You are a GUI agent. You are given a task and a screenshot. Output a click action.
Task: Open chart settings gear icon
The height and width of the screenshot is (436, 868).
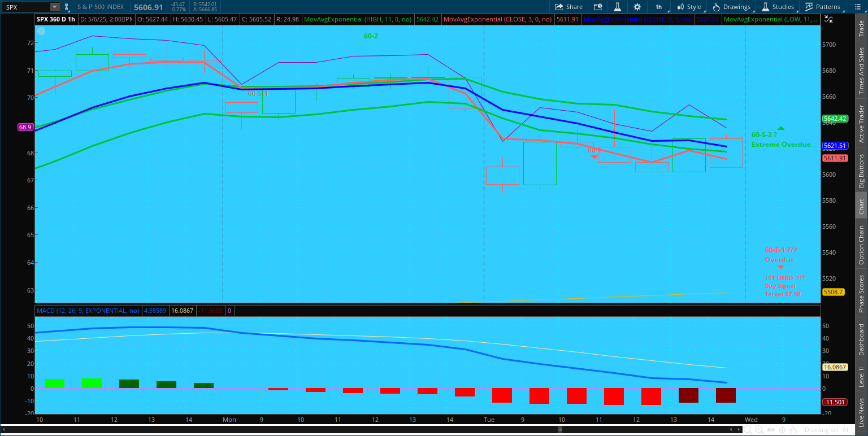coord(637,7)
